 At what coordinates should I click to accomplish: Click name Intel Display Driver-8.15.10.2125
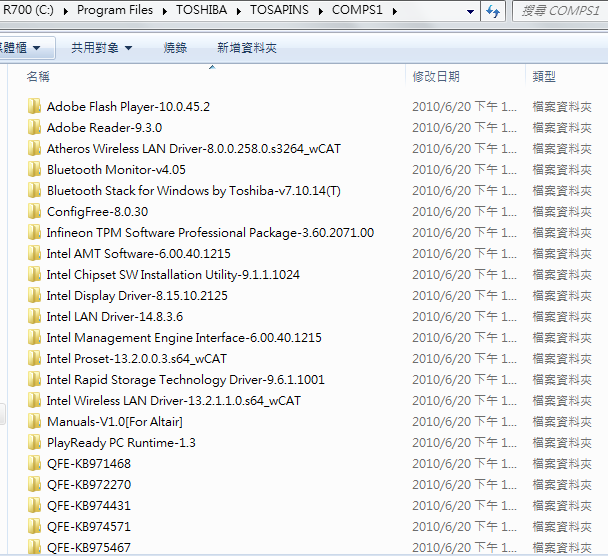click(137, 296)
